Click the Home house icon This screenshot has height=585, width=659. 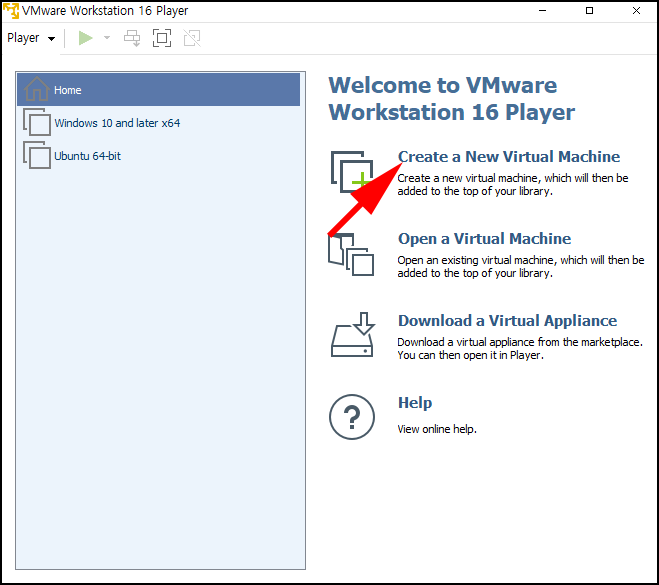(37, 89)
